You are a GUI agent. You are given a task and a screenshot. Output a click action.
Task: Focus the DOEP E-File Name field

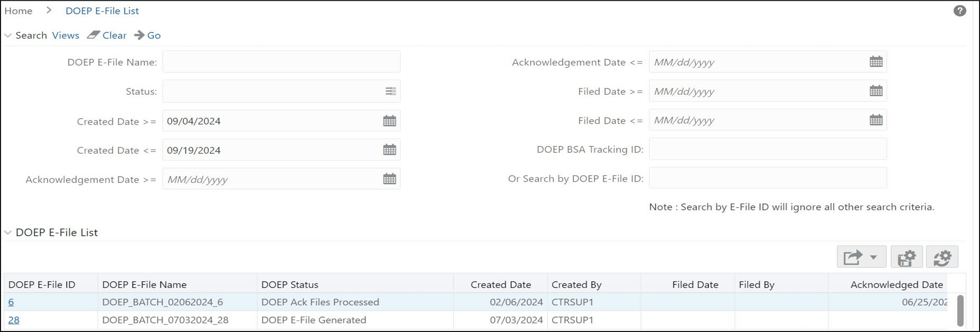tap(281, 61)
